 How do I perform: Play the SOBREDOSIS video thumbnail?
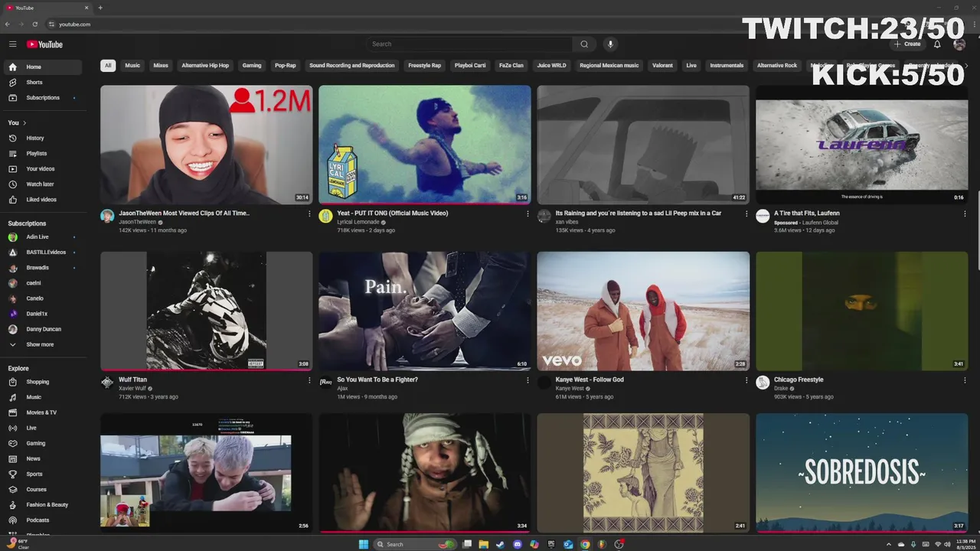(861, 473)
